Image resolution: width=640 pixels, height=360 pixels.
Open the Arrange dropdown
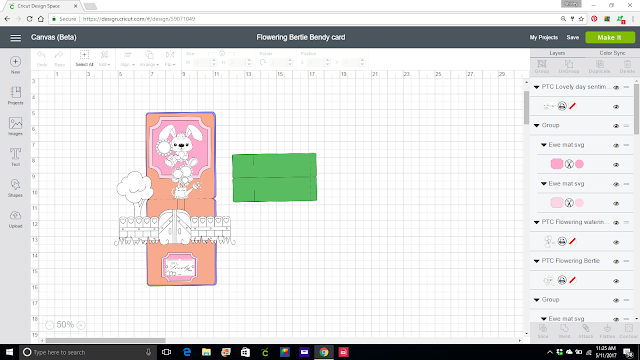coord(149,58)
